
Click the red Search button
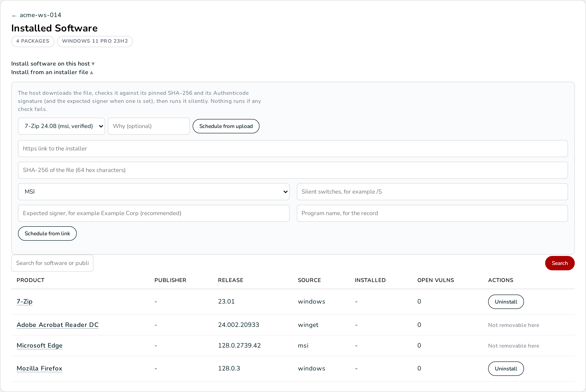point(560,263)
